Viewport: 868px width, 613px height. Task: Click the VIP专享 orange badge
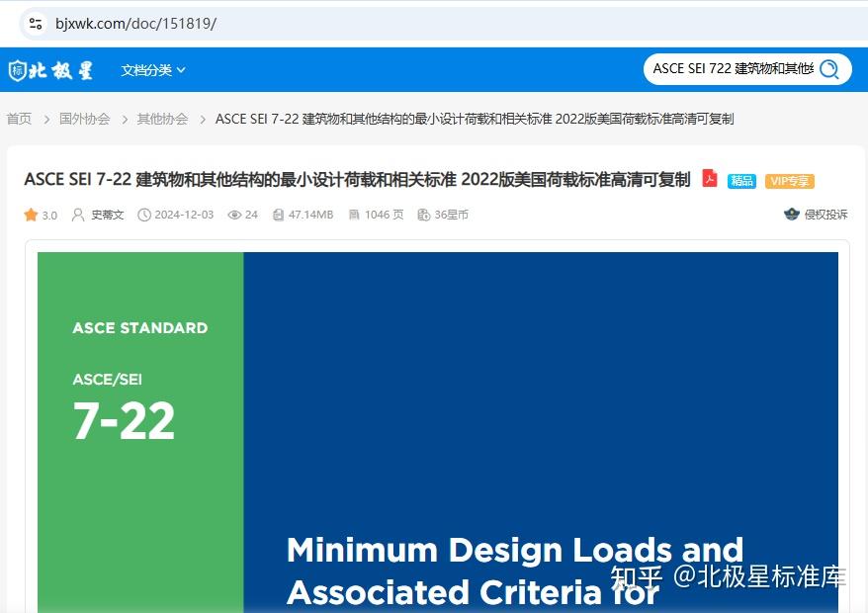click(790, 181)
